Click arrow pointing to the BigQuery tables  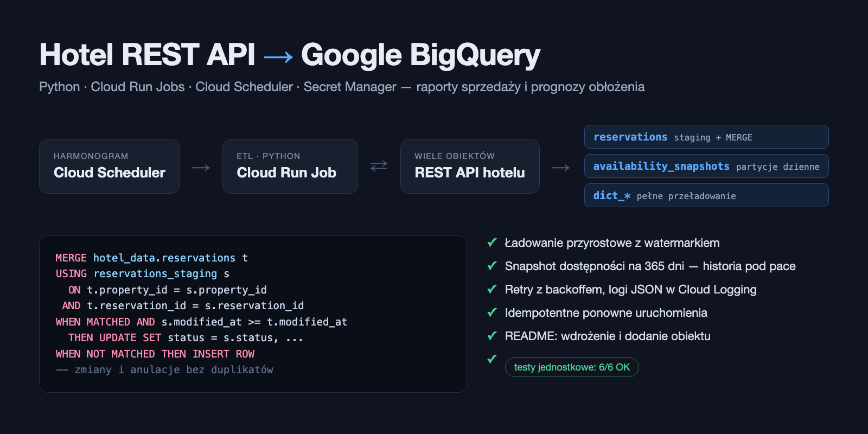coord(561,168)
